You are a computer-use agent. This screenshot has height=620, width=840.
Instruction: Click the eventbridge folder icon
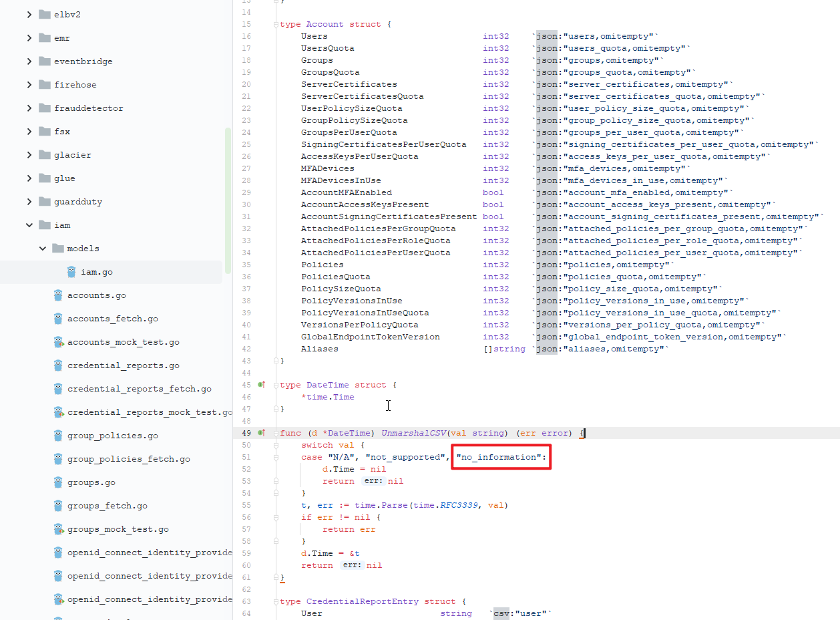(45, 61)
